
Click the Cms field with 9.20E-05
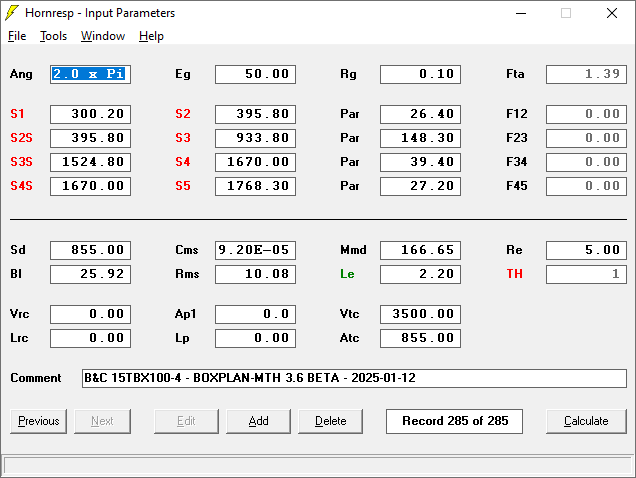pyautogui.click(x=256, y=250)
